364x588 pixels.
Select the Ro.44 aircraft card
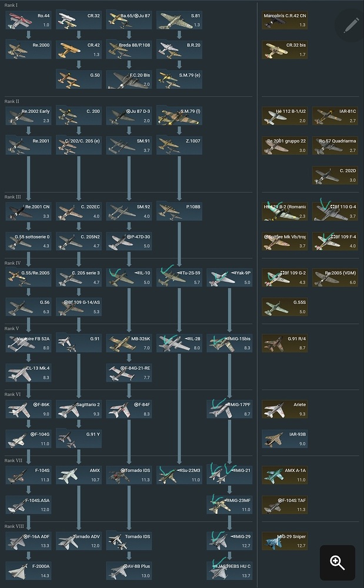28,20
